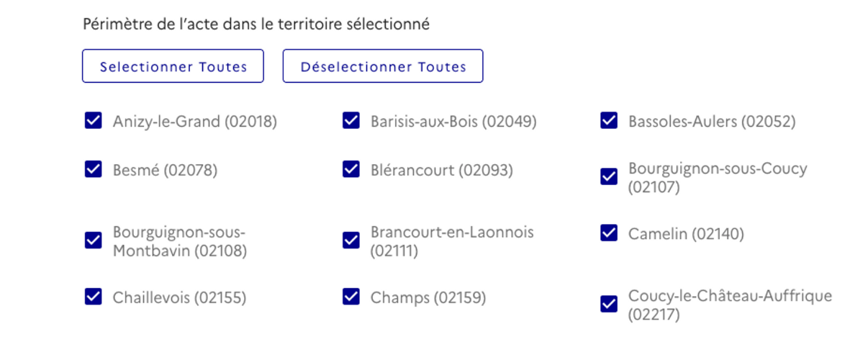The image size is (868, 337).
Task: Click the Camelin (02140) label
Action: point(685,234)
